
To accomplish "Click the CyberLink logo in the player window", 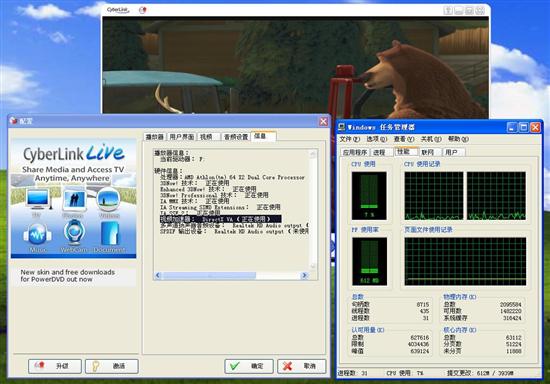I will (118, 10).
